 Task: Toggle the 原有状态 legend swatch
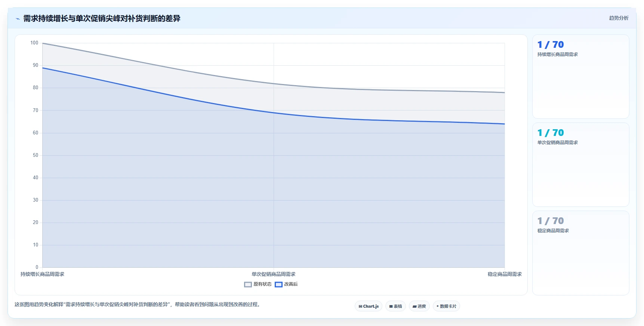click(x=248, y=285)
